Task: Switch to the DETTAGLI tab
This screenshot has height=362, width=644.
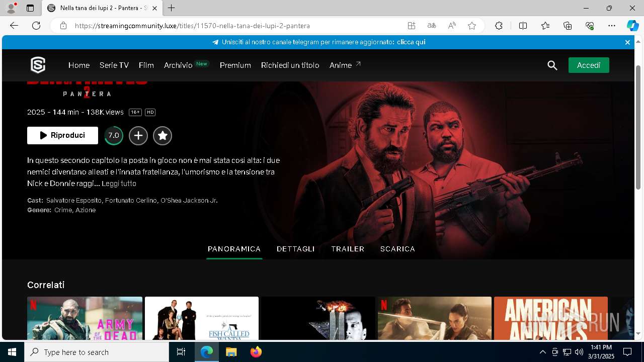Action: tap(296, 249)
